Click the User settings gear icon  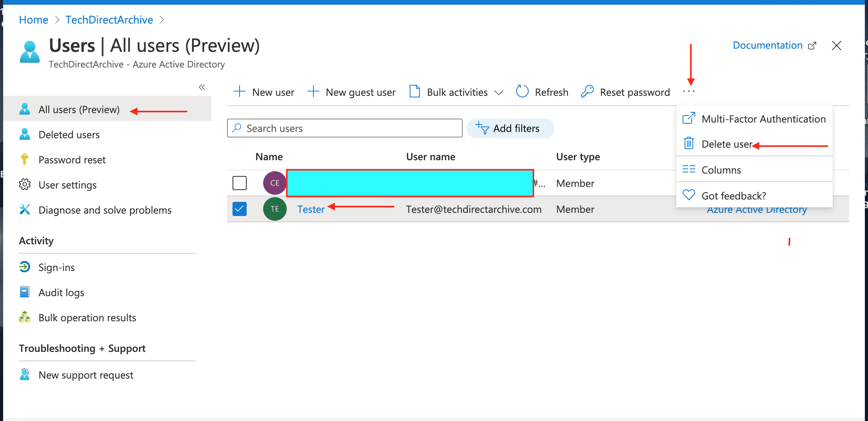pyautogui.click(x=25, y=185)
